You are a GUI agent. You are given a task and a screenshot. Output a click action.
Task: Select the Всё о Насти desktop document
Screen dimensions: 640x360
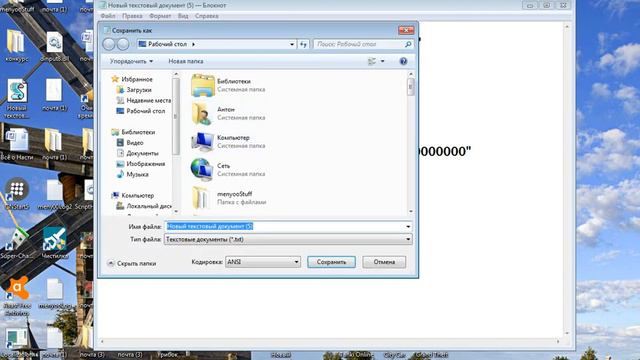pos(17,144)
